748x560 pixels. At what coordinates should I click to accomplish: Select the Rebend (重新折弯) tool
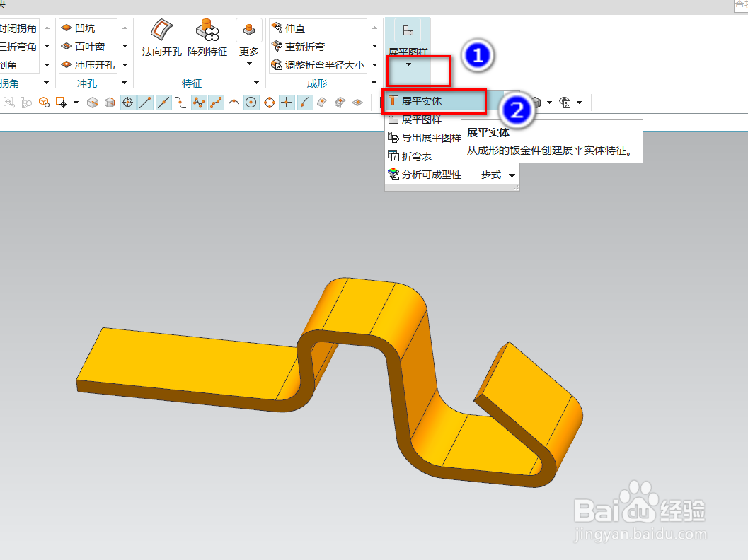298,46
